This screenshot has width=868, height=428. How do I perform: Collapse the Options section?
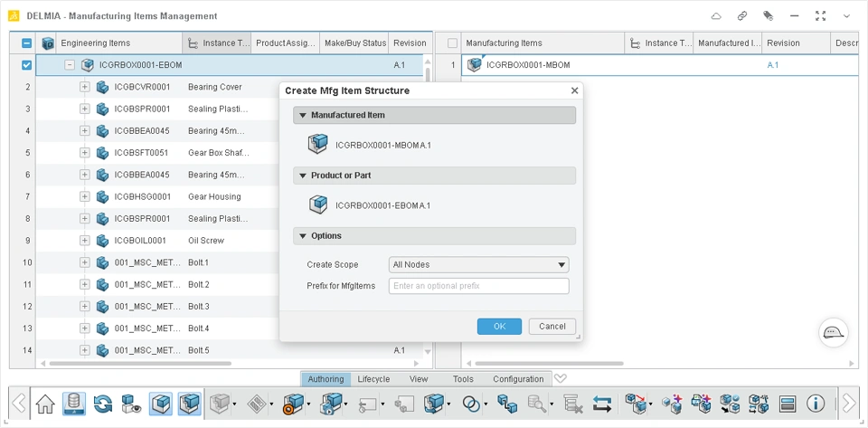[x=303, y=236]
